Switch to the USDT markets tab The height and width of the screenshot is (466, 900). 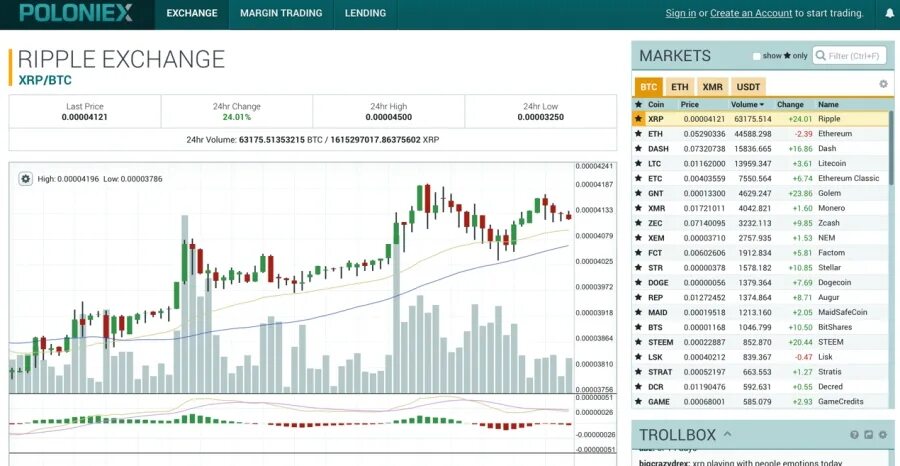[x=748, y=87]
